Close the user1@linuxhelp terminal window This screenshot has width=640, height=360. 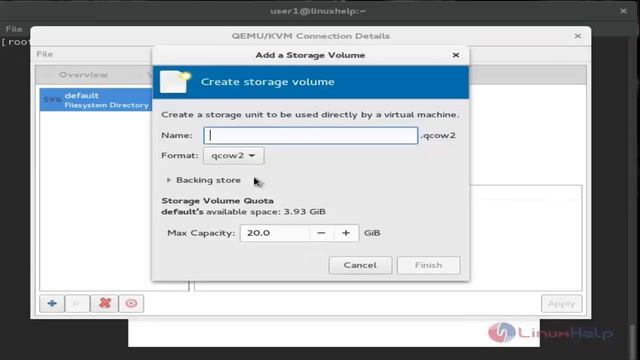tap(623, 11)
